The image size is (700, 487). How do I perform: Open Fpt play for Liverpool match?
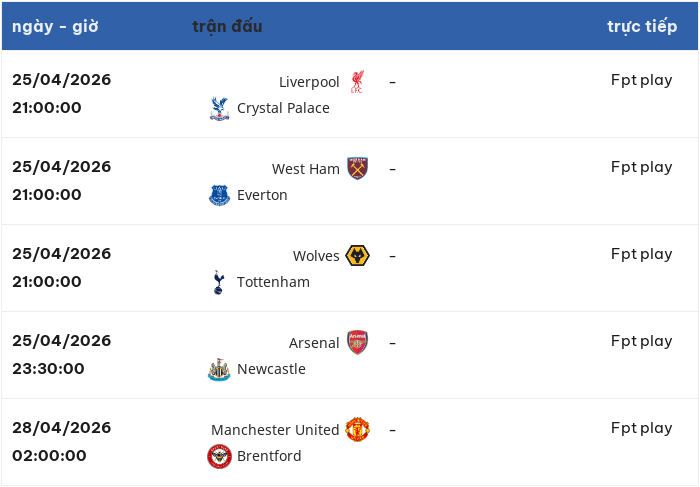coord(642,80)
